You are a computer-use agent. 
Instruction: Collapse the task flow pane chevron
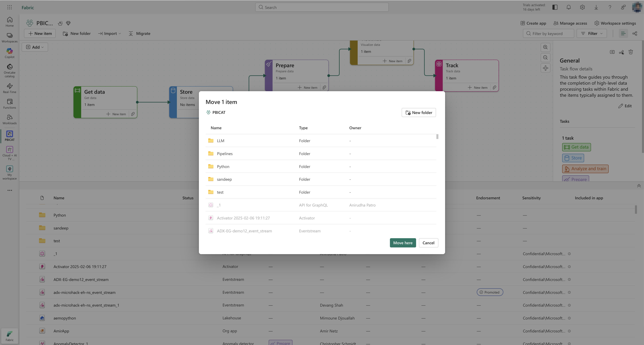click(638, 186)
